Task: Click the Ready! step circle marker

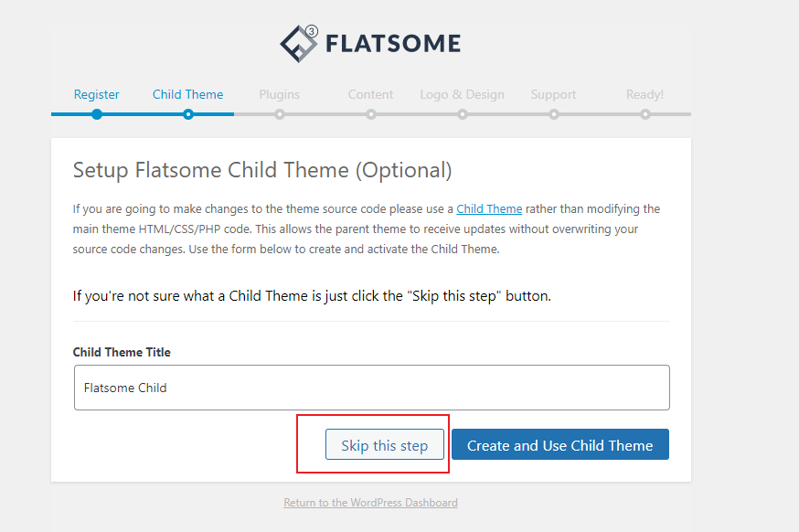Action: coord(645,114)
